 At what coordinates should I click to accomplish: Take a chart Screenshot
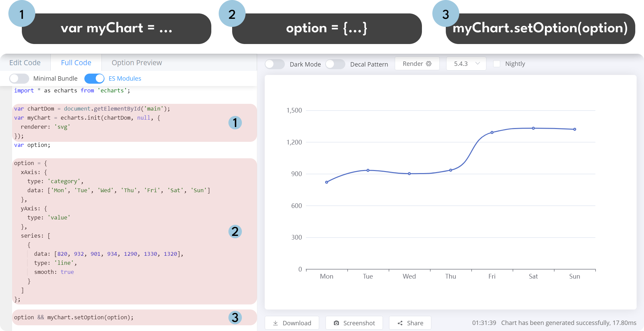click(x=354, y=323)
